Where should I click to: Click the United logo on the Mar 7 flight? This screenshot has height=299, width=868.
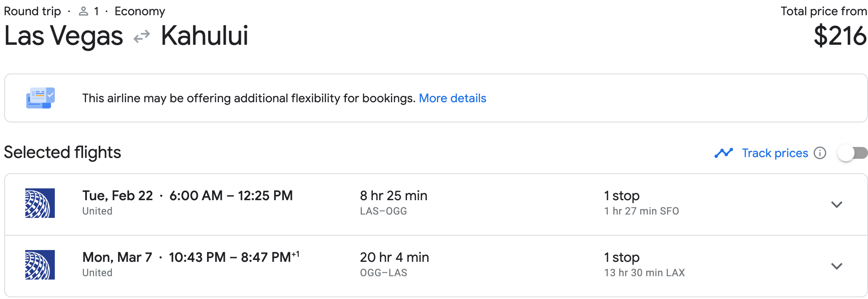click(40, 265)
